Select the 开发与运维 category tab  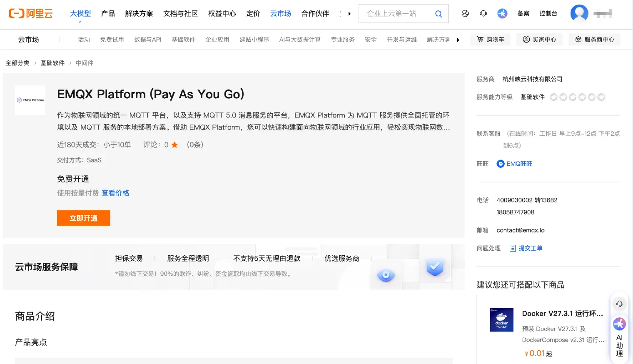click(x=401, y=40)
